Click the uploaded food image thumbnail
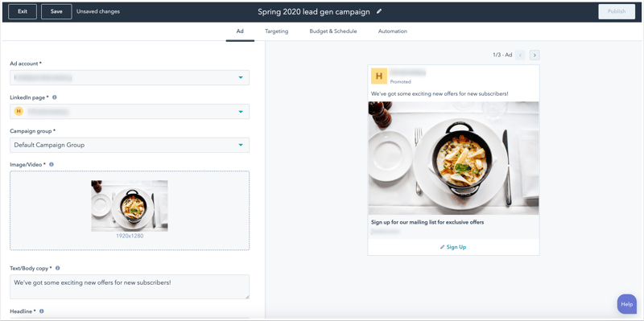The width and height of the screenshot is (644, 321). (130, 206)
